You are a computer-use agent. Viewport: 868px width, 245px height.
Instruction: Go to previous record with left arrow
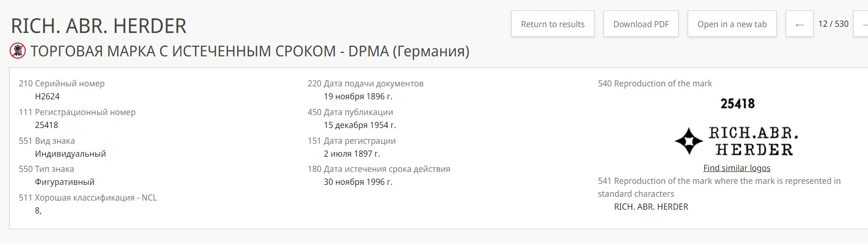click(799, 24)
